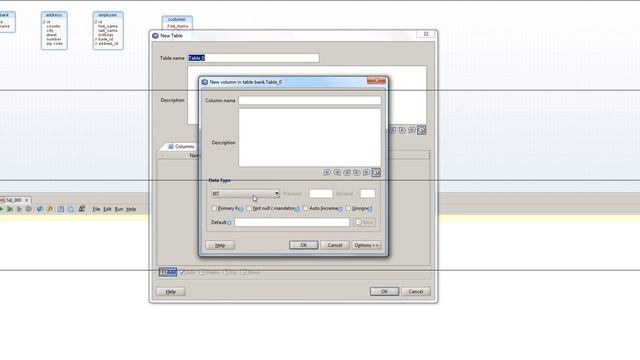Click inside the column Description text area
Image resolution: width=640 pixels, height=360 pixels.
coord(310,138)
